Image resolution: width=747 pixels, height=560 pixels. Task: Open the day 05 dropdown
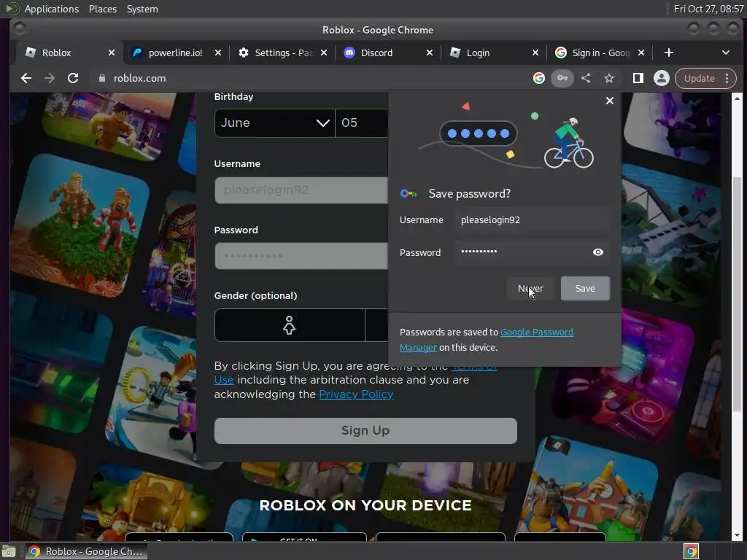[x=362, y=122]
